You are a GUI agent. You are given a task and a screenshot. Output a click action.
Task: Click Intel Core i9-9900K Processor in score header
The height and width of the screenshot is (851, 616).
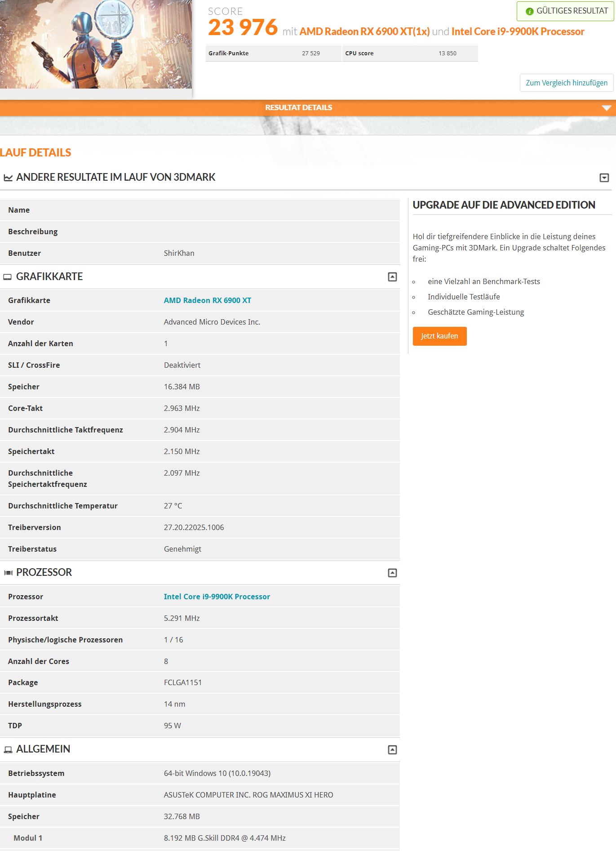[x=518, y=31]
